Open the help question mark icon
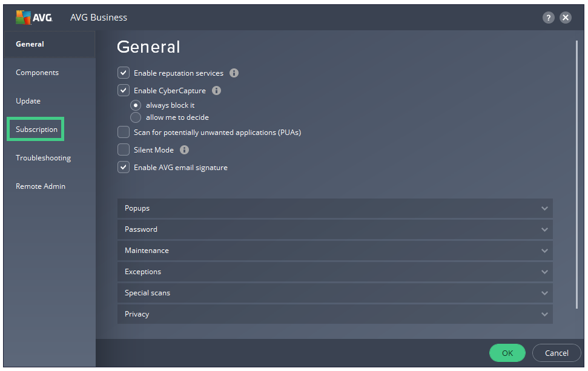The width and height of the screenshot is (588, 371). coord(548,17)
